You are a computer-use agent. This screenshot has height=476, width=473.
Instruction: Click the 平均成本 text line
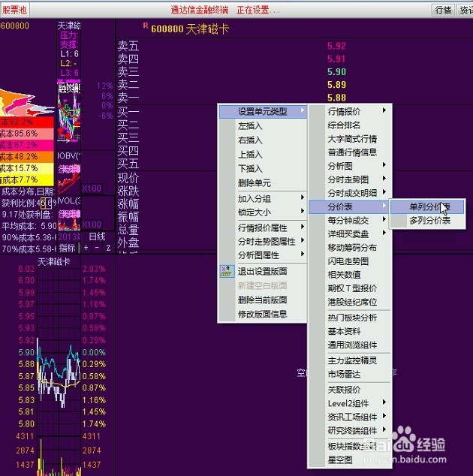(29, 226)
